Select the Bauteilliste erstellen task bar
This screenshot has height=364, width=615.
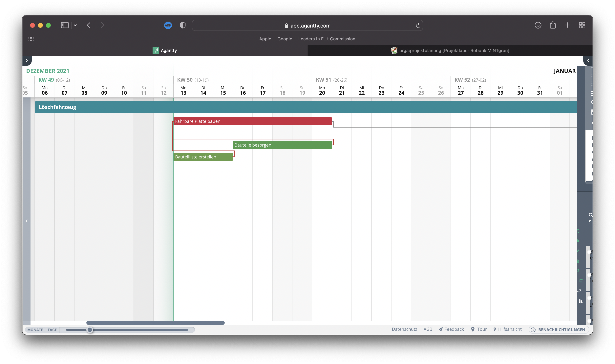click(x=203, y=157)
